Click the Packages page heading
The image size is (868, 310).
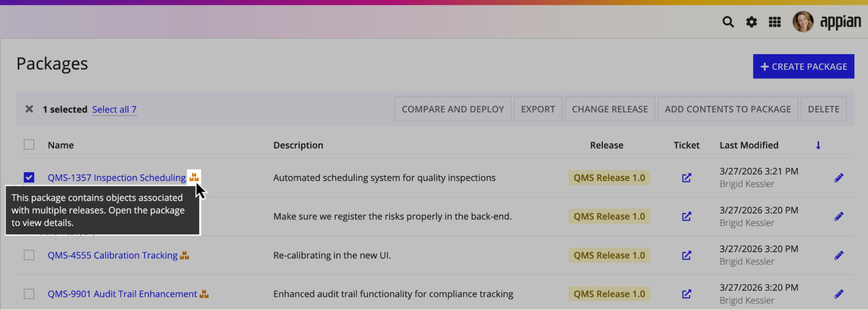(x=52, y=64)
